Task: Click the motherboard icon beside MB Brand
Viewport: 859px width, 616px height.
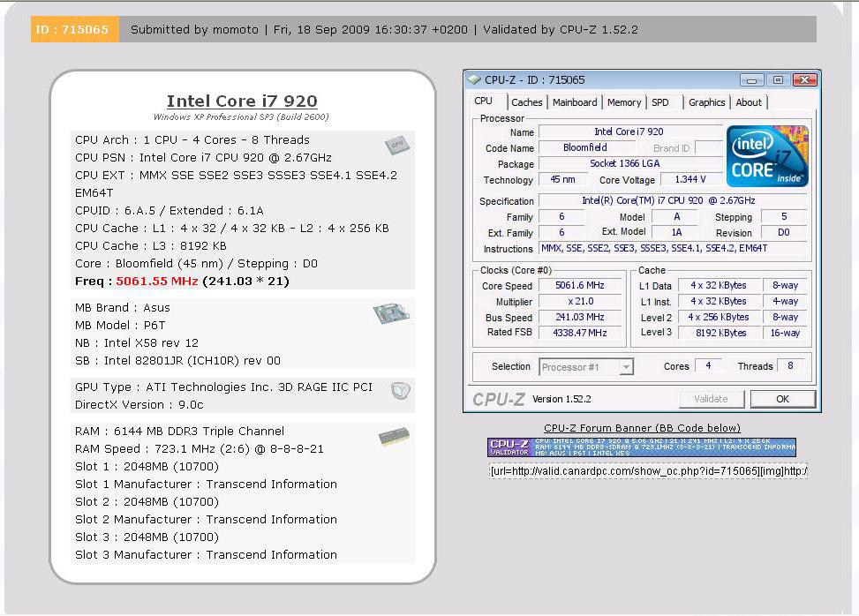Action: pyautogui.click(x=391, y=314)
